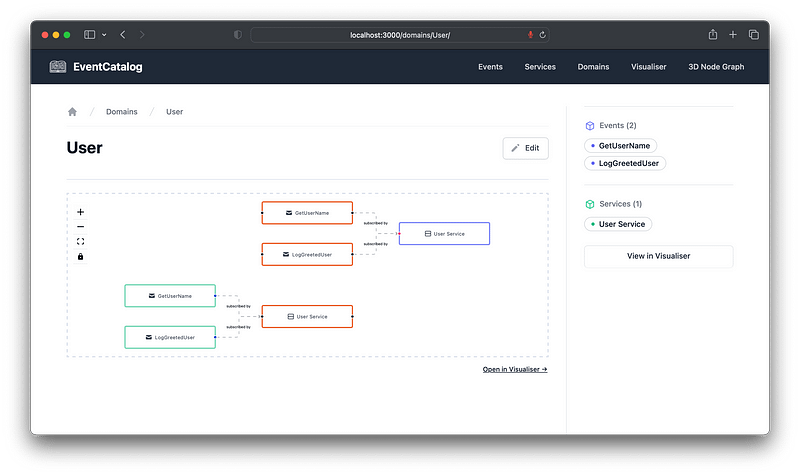Click the Safari share icon
Viewport: 800px width, 475px height.
(x=713, y=34)
